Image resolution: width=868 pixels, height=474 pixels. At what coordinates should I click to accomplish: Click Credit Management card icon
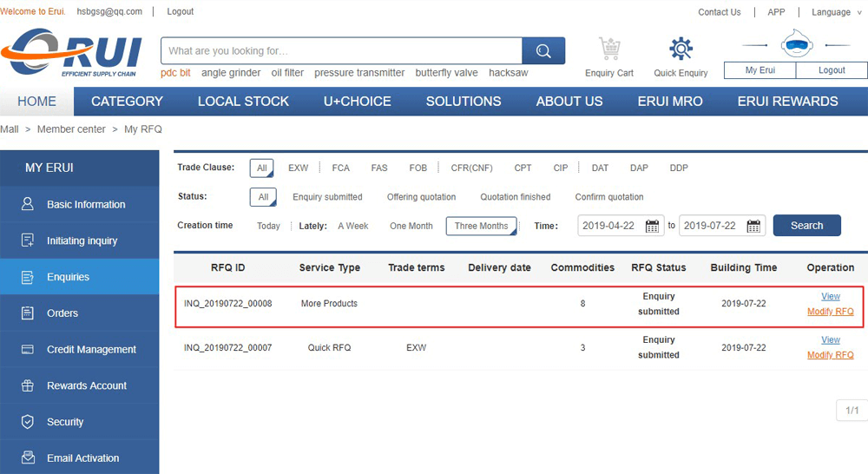coord(27,349)
